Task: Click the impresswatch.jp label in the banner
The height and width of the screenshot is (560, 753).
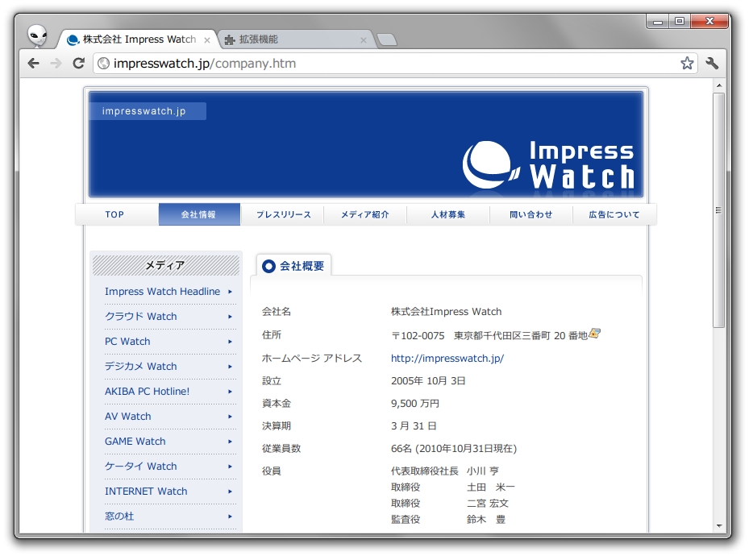Action: click(x=144, y=111)
